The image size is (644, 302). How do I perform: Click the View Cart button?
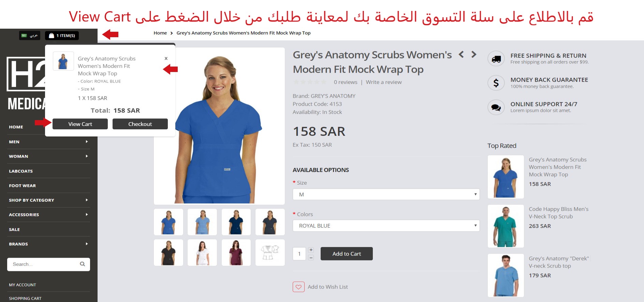coord(80,124)
